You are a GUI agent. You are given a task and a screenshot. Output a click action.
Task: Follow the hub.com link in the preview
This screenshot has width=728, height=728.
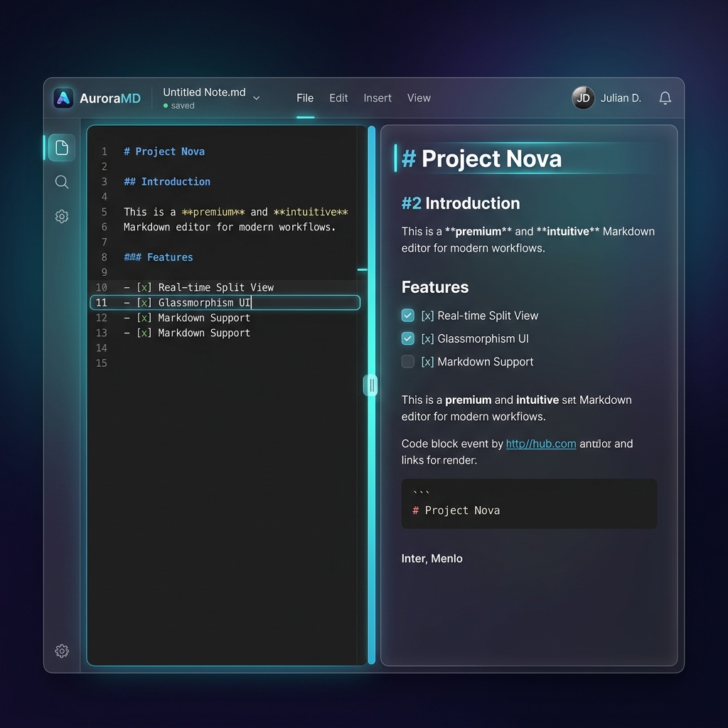(540, 443)
